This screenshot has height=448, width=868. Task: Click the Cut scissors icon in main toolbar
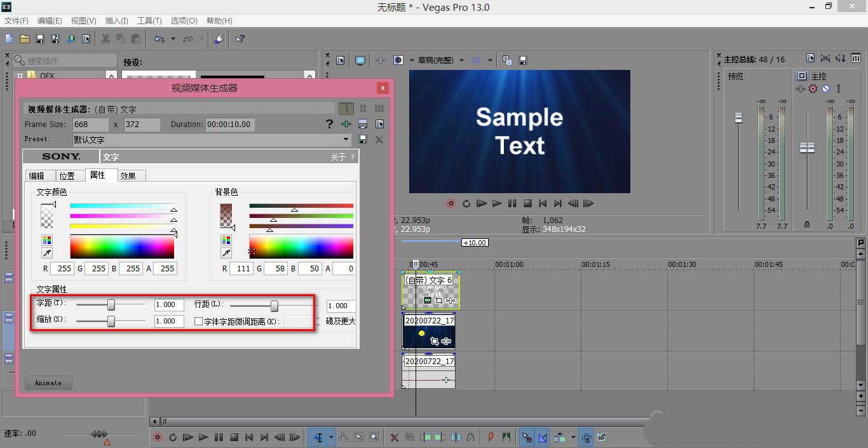(x=105, y=39)
